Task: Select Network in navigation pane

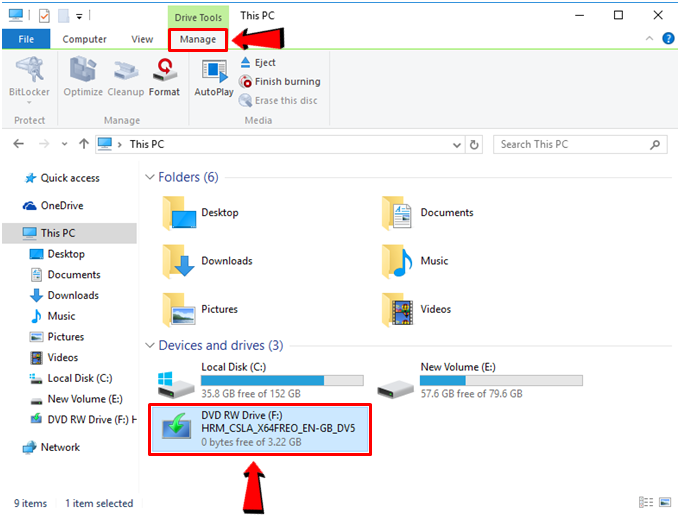Action: pos(52,447)
